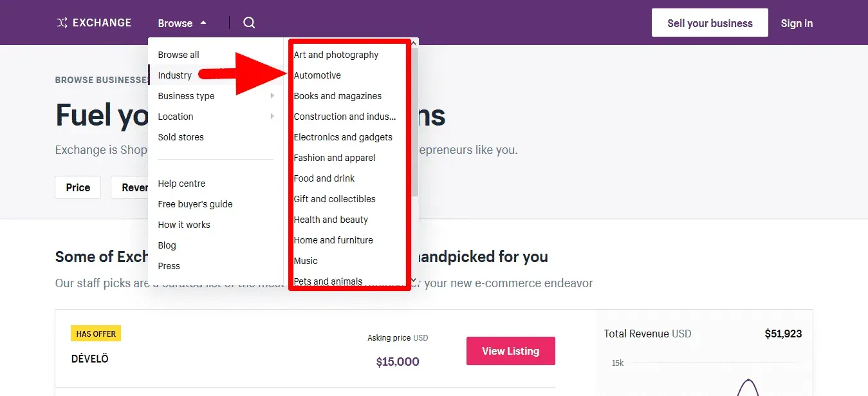Open the Help centre link

point(181,184)
